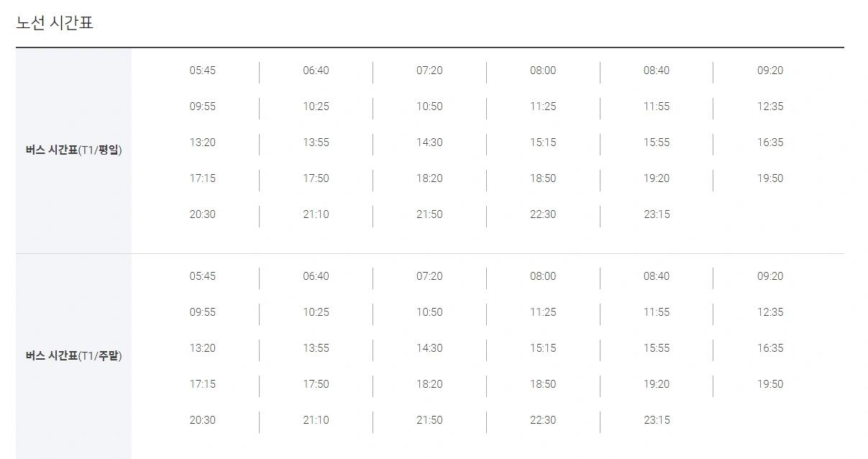This screenshot has height=459, width=868.
Task: Click the 15:15 weekday departure
Action: (x=543, y=142)
